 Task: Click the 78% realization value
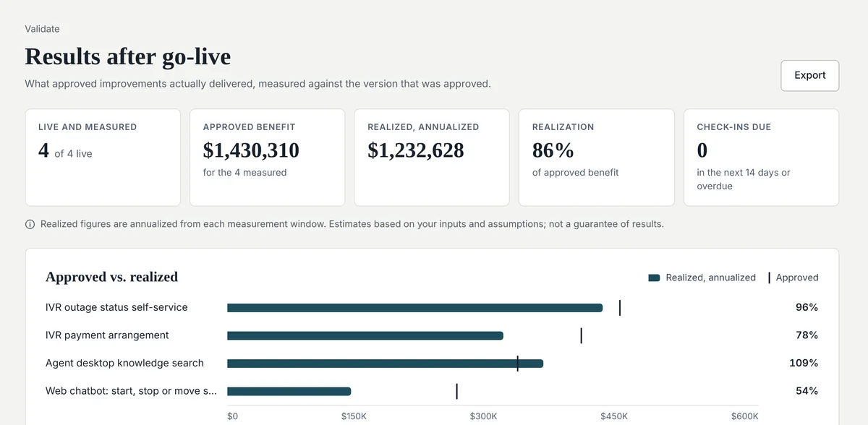click(807, 335)
